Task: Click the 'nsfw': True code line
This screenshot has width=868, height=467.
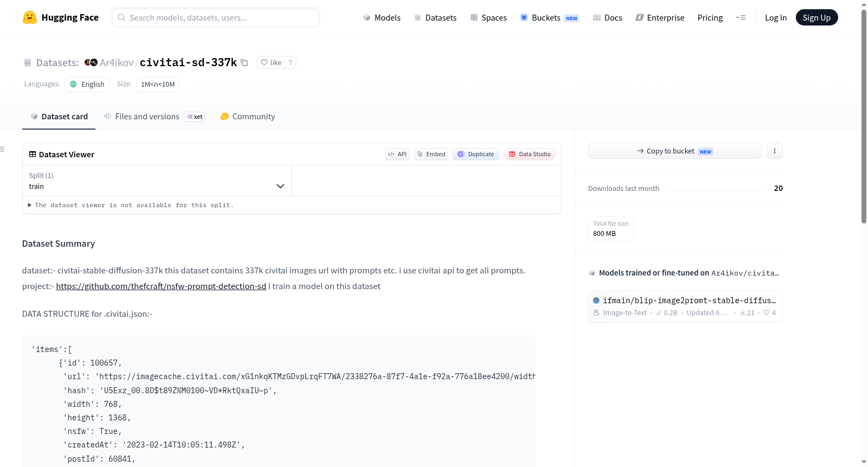Action: tap(92, 431)
